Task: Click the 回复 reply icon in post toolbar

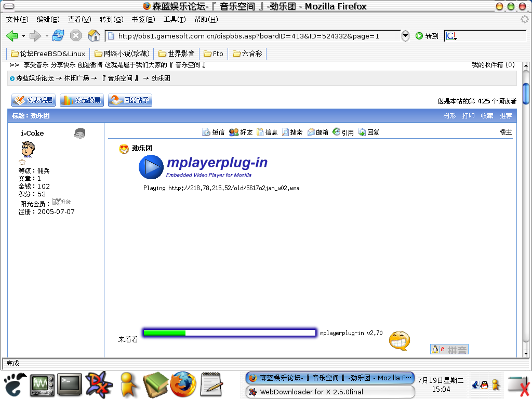Action: click(x=369, y=132)
